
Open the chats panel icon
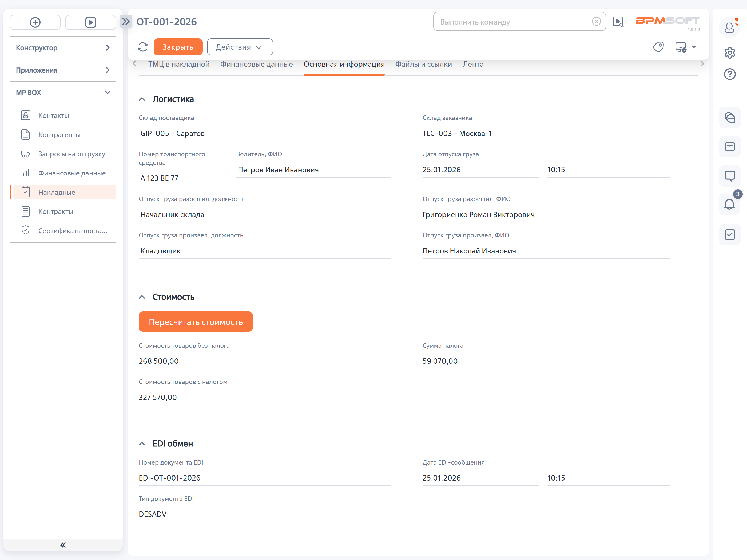730,118
